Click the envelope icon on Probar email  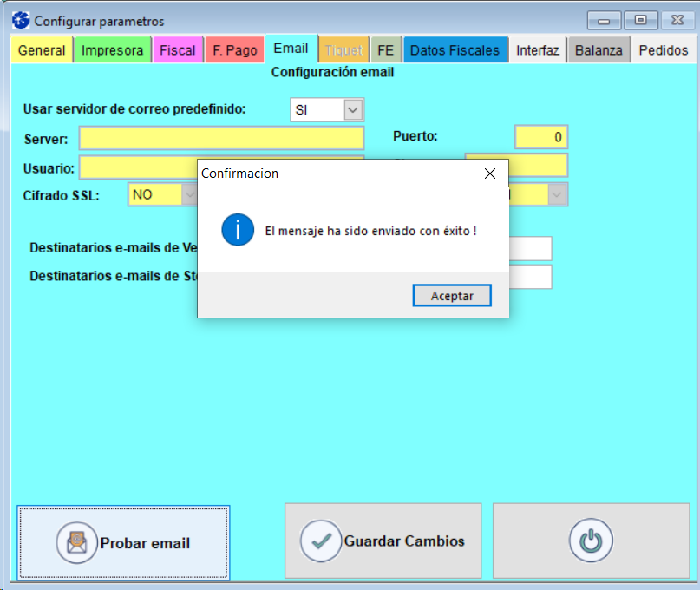tap(76, 543)
